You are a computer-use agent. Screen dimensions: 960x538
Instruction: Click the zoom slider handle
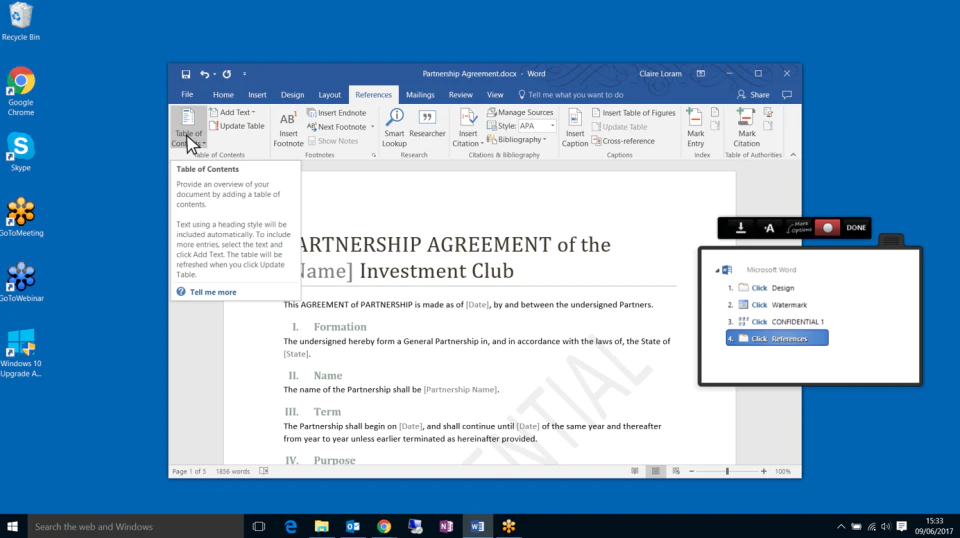[x=727, y=471]
